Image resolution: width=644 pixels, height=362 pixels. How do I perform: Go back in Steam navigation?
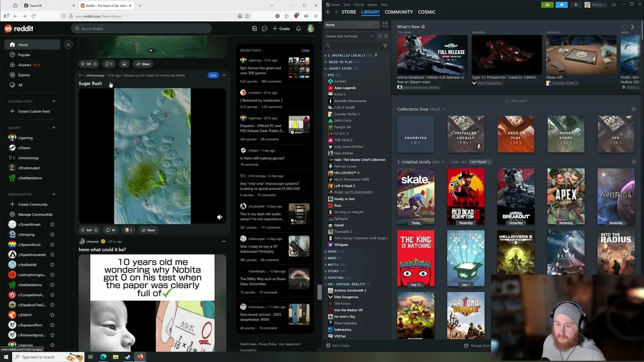coord(328,12)
